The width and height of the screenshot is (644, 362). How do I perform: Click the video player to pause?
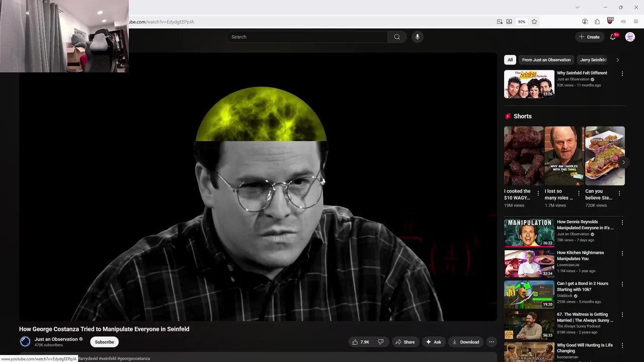click(x=258, y=187)
